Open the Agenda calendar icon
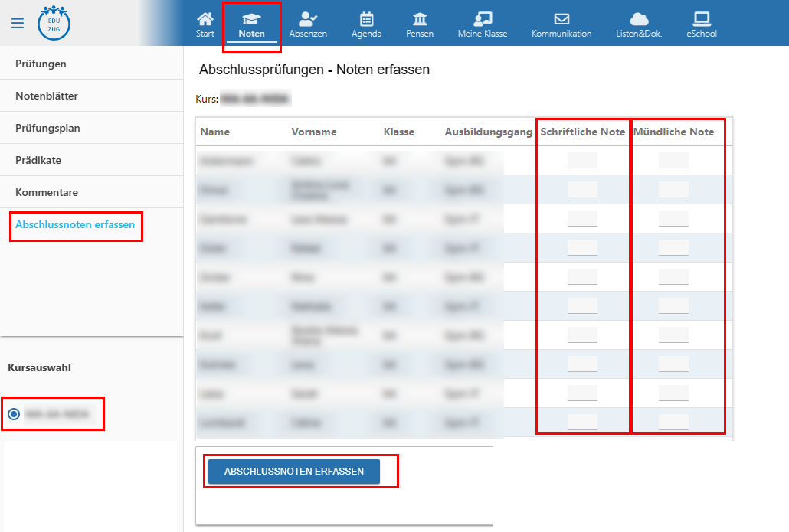The image size is (789, 532). pyautogui.click(x=366, y=19)
